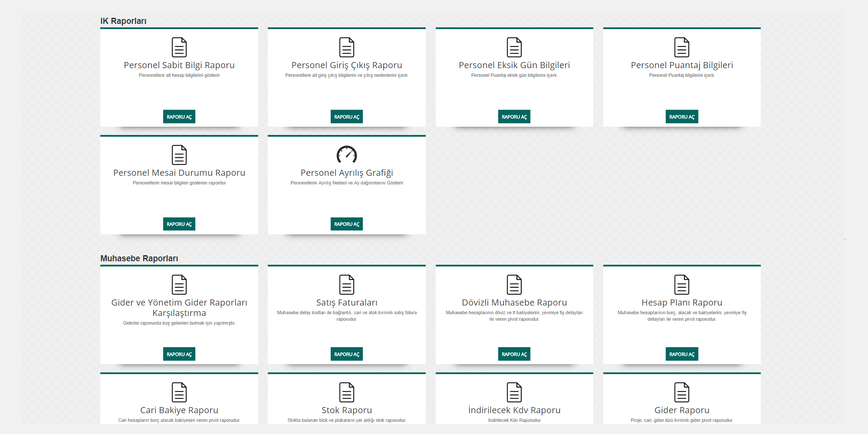Click the Dövizli Muhasebe Raporu document icon
Screen dimensions: 868x434
pos(514,285)
